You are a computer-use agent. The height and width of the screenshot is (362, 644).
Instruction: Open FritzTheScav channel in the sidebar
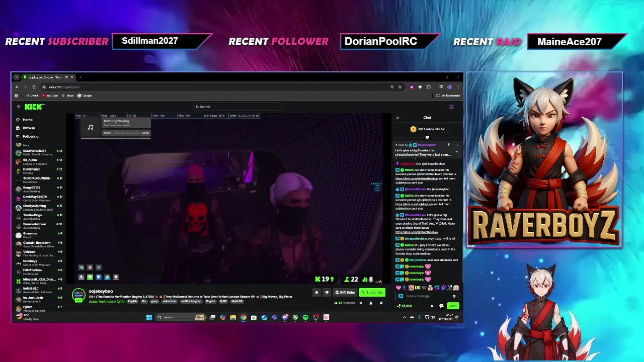(x=39, y=271)
